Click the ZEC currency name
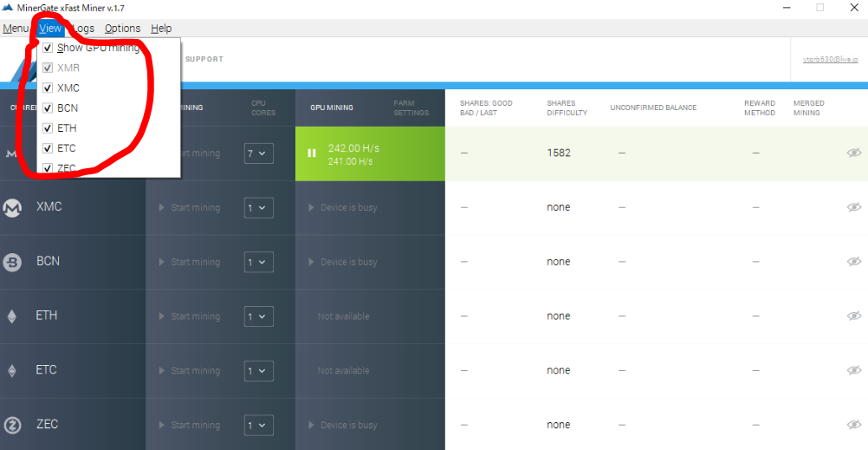This screenshot has width=868, height=450. pyautogui.click(x=47, y=424)
